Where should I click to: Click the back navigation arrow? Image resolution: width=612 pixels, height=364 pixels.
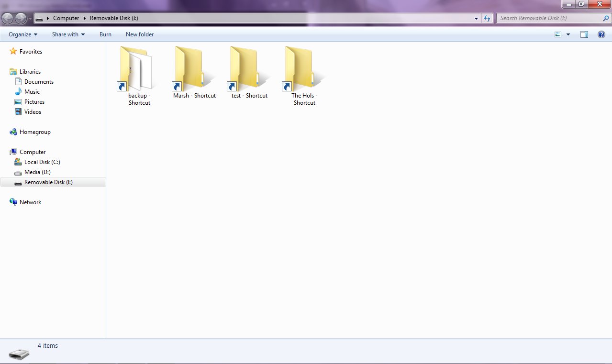[8, 18]
